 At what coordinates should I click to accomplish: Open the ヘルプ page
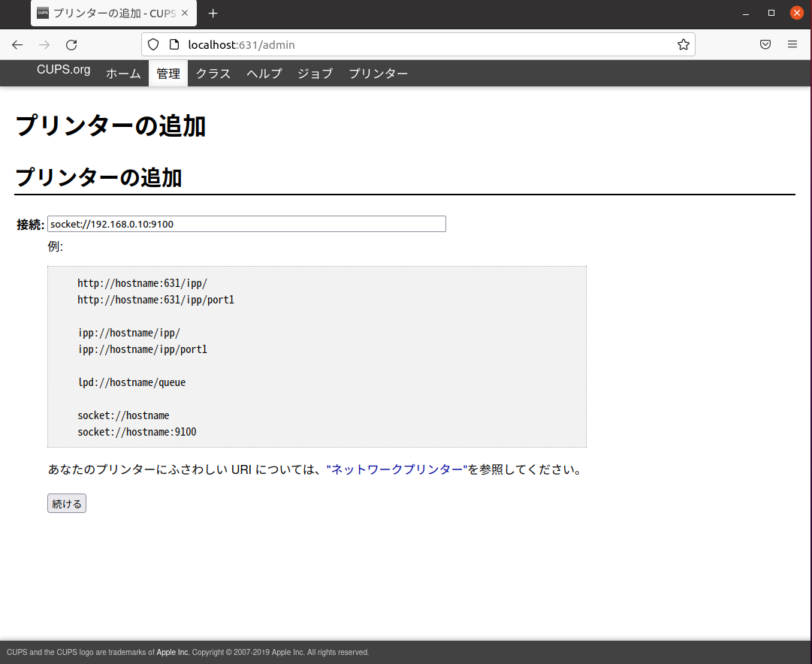point(264,74)
